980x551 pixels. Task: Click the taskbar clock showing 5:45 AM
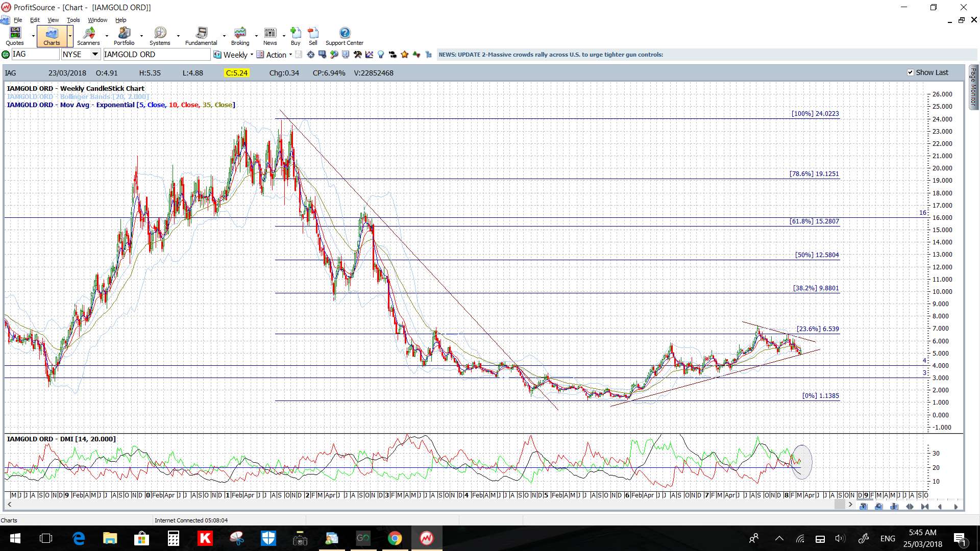[x=922, y=538]
